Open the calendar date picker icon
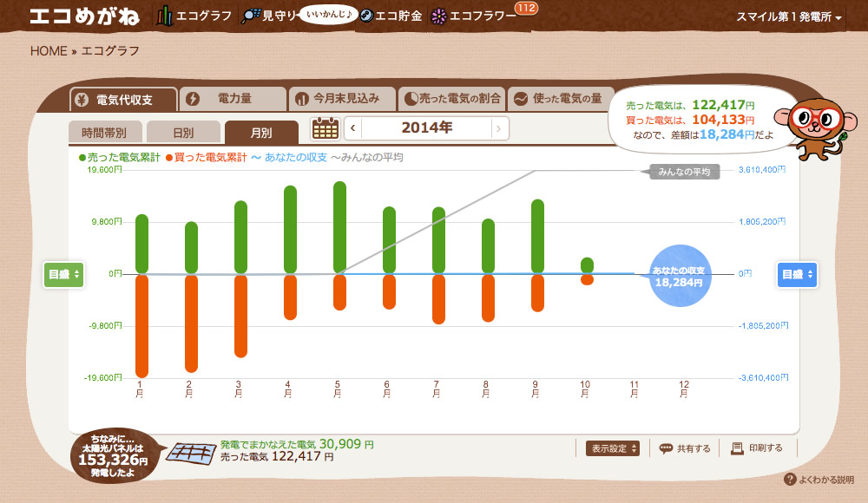Image resolution: width=868 pixels, height=503 pixels. [x=325, y=128]
